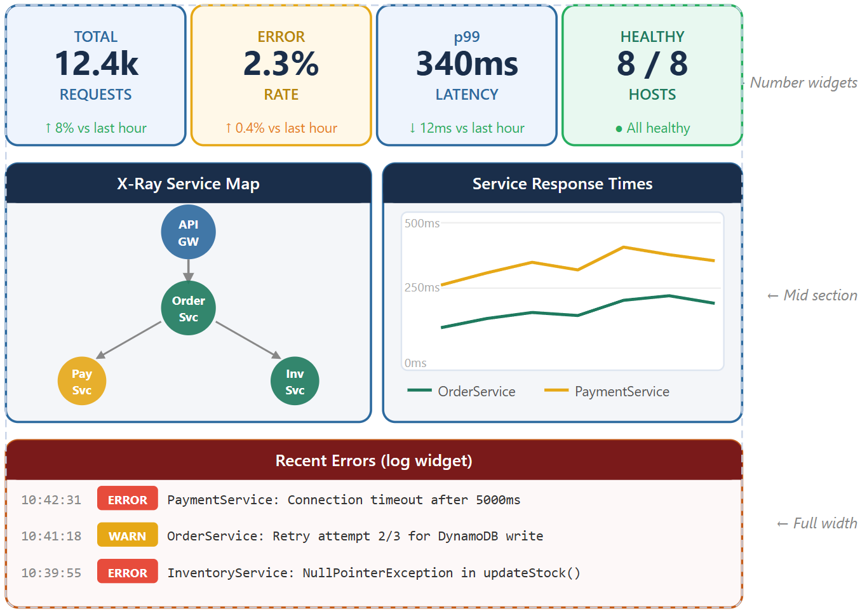The height and width of the screenshot is (616, 867).
Task: Open the Total Requests 12.4k widget
Action: point(96,76)
